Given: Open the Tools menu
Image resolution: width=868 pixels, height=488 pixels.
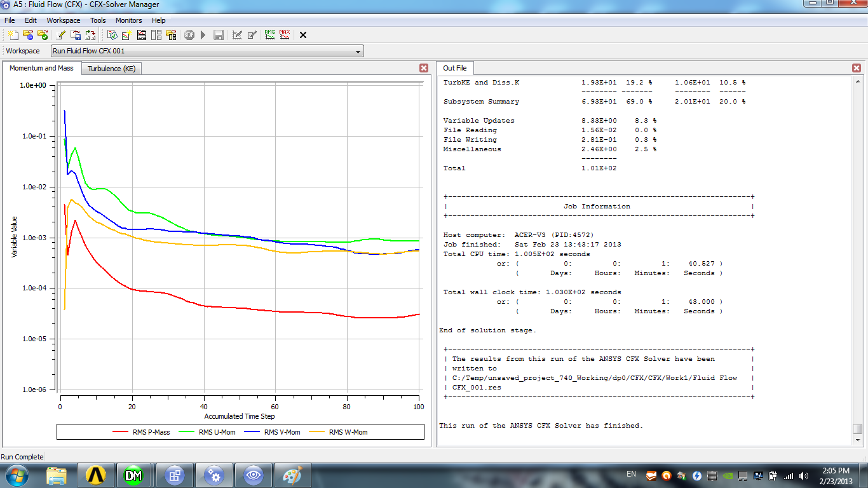Looking at the screenshot, I should (x=98, y=20).
